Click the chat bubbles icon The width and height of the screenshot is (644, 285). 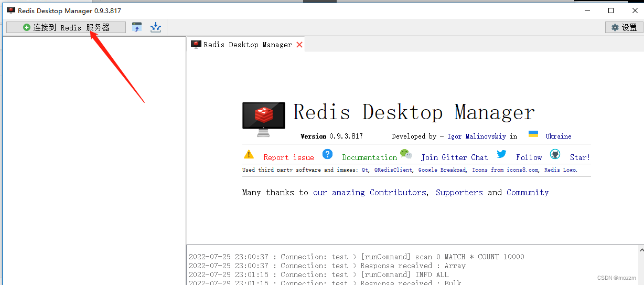406,154
